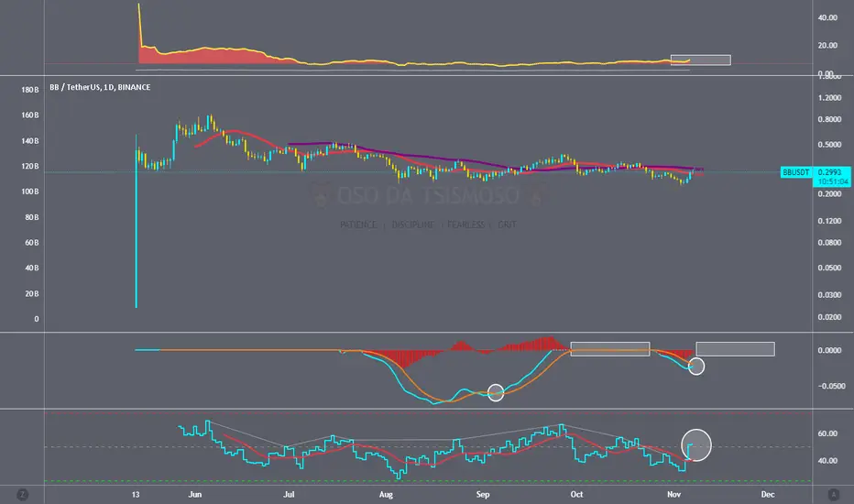
Task: Select the tall cyan listing-day candle wick
Action: click(137, 221)
